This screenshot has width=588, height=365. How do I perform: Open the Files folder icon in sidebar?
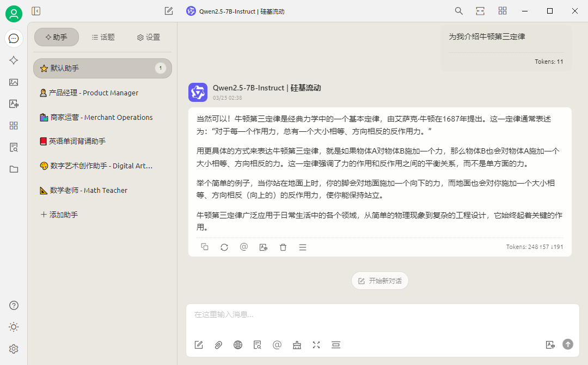click(x=14, y=169)
